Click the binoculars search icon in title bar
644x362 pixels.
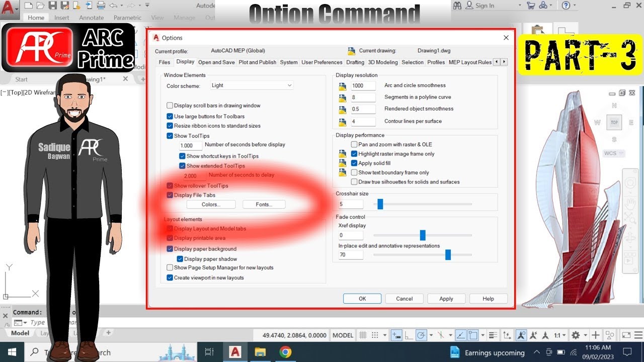[x=457, y=6]
